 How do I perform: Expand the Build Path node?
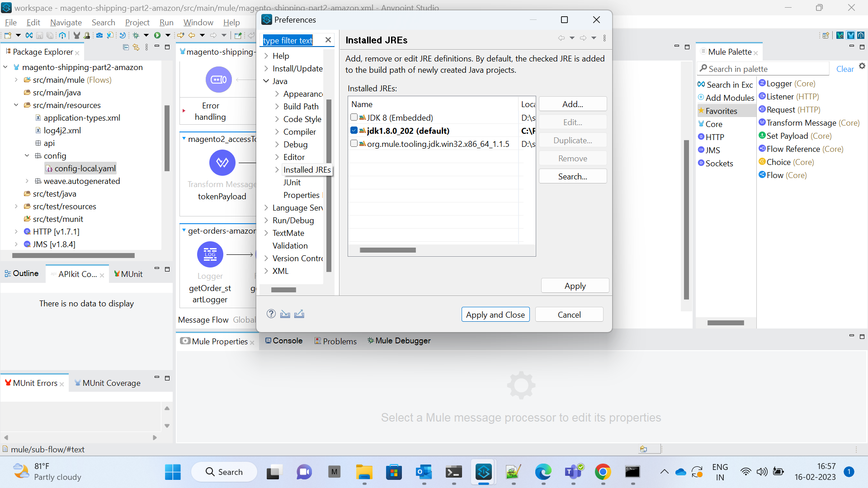pyautogui.click(x=277, y=106)
